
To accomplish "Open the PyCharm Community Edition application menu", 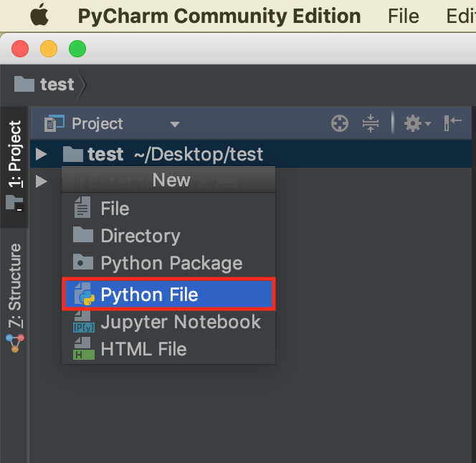I will (x=219, y=15).
